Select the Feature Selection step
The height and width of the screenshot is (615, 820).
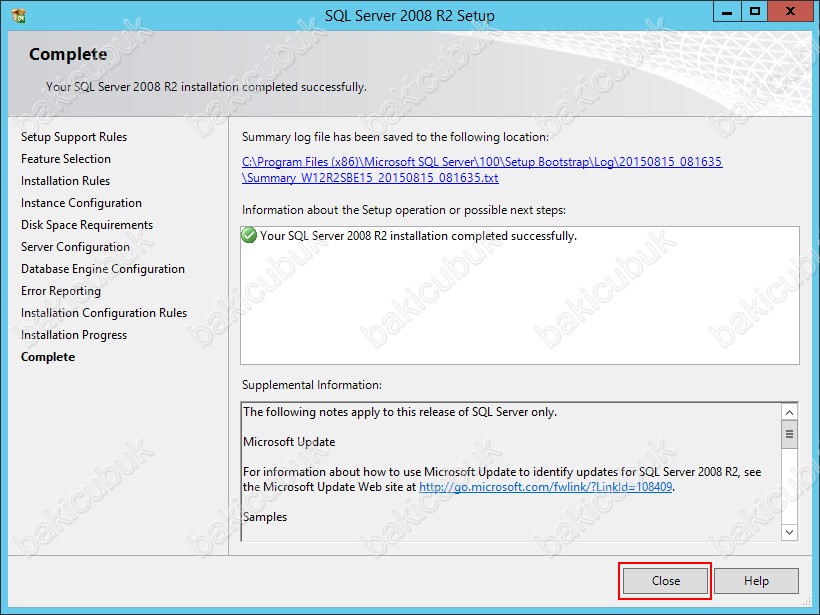point(66,159)
